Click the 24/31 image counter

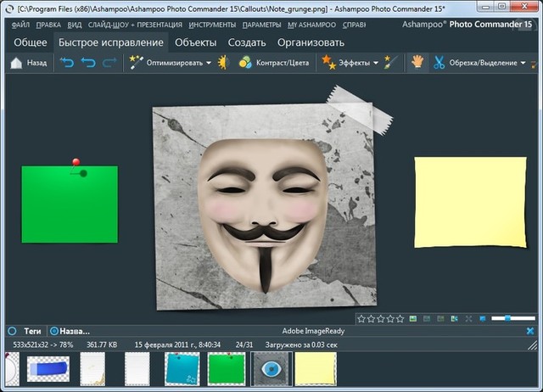click(x=244, y=344)
